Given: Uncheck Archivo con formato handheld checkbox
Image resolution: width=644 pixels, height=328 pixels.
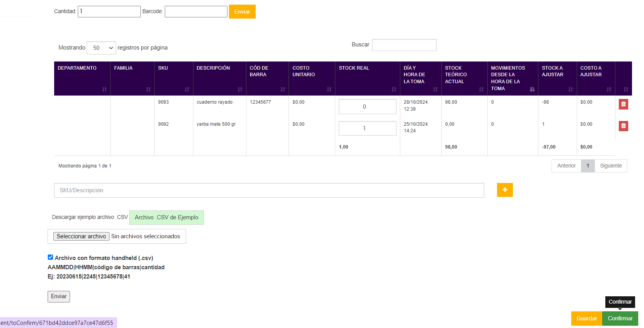Looking at the screenshot, I should [50, 257].
